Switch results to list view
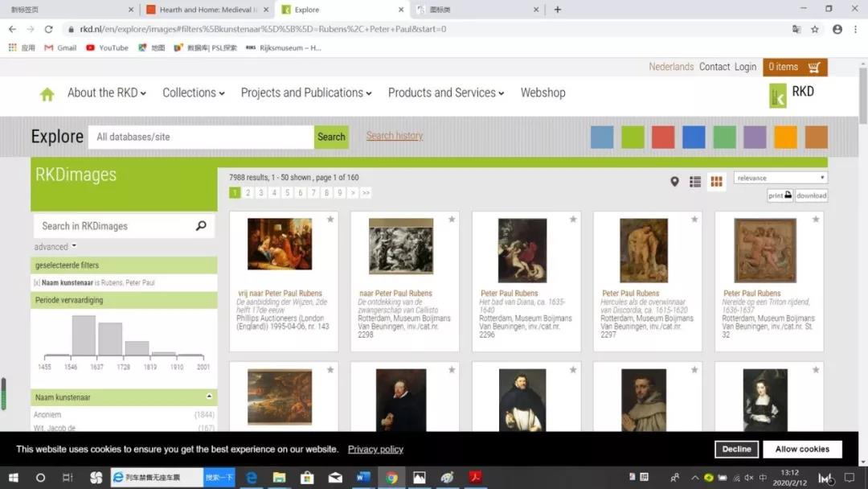Image resolution: width=868 pixels, height=489 pixels. [x=695, y=182]
